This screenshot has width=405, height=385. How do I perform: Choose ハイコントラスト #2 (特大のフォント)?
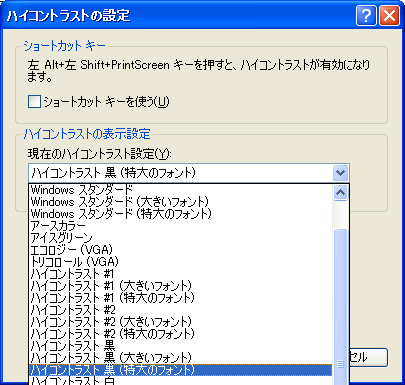(x=180, y=334)
